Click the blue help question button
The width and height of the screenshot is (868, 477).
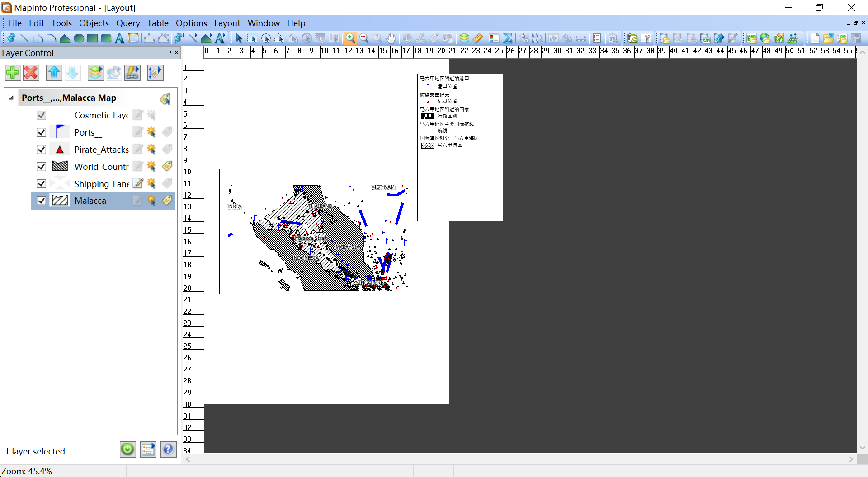(x=168, y=449)
